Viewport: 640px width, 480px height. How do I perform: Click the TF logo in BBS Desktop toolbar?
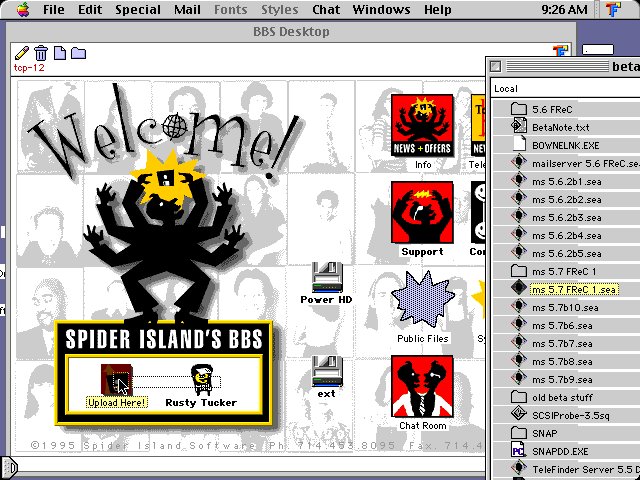coord(560,51)
